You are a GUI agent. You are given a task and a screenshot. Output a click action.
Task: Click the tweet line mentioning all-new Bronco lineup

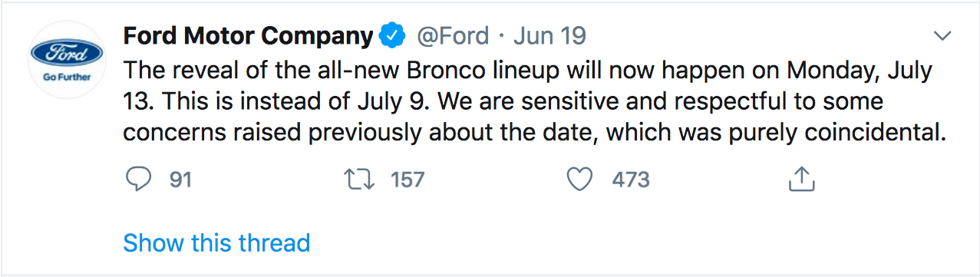[x=527, y=71]
